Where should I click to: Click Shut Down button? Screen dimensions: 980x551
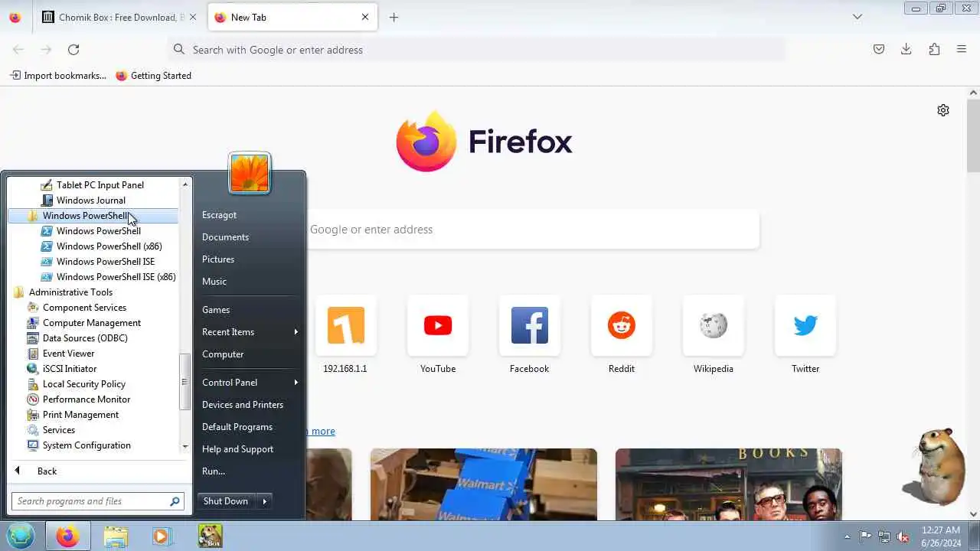tap(226, 501)
